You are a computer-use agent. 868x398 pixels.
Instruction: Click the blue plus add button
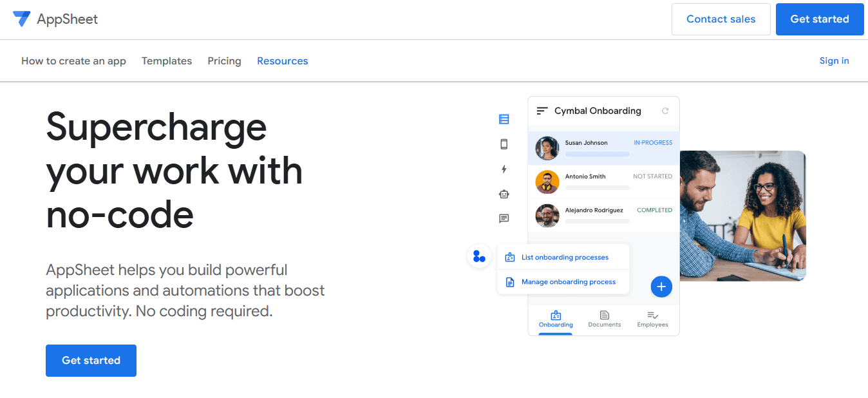pos(661,287)
